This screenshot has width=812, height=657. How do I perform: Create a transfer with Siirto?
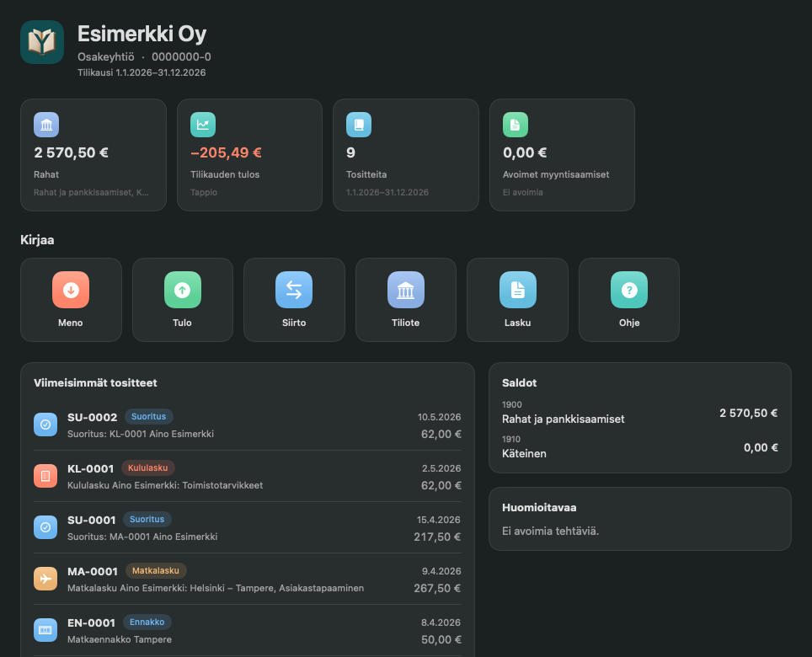point(294,300)
